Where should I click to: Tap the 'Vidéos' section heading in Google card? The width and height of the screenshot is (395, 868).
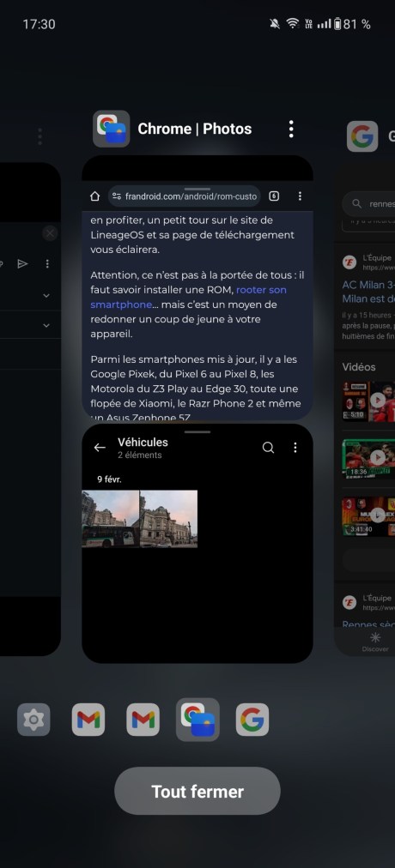[x=359, y=366]
